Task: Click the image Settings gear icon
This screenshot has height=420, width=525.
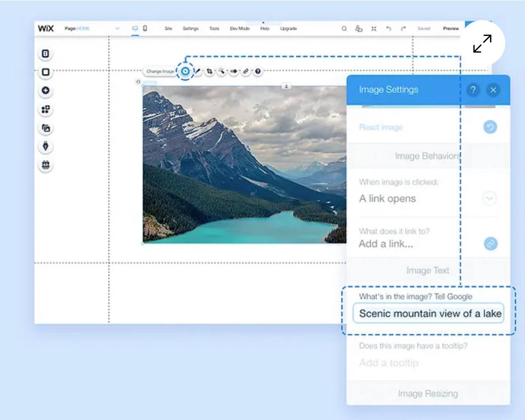Action: pyautogui.click(x=185, y=71)
